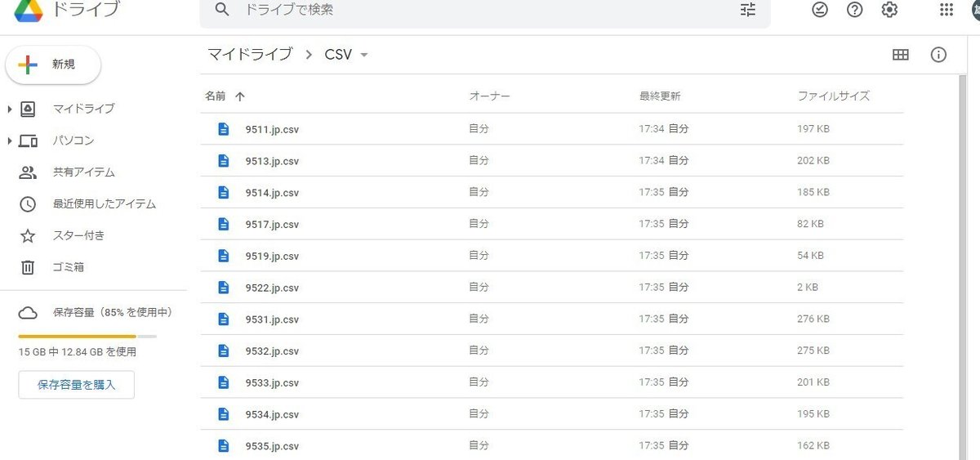Reverse the name sort direction arrow

pyautogui.click(x=239, y=96)
